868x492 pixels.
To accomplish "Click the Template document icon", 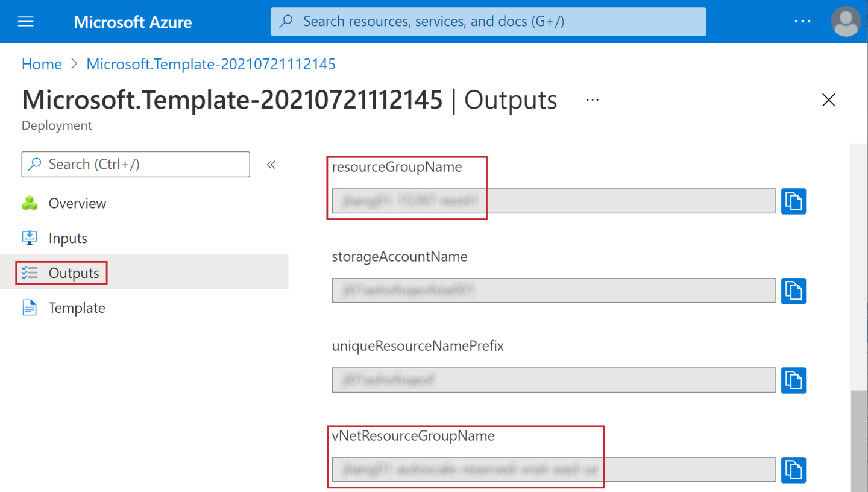I will 30,308.
